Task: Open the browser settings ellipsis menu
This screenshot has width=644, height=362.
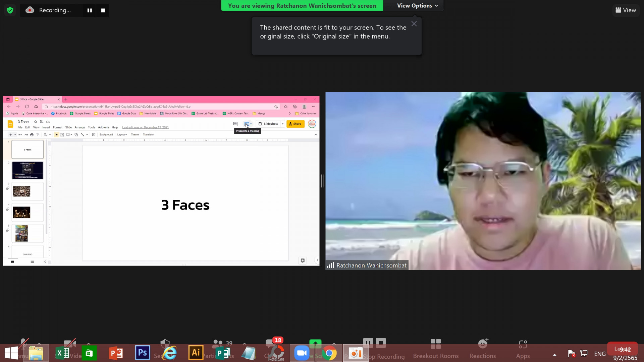Action: click(314, 107)
